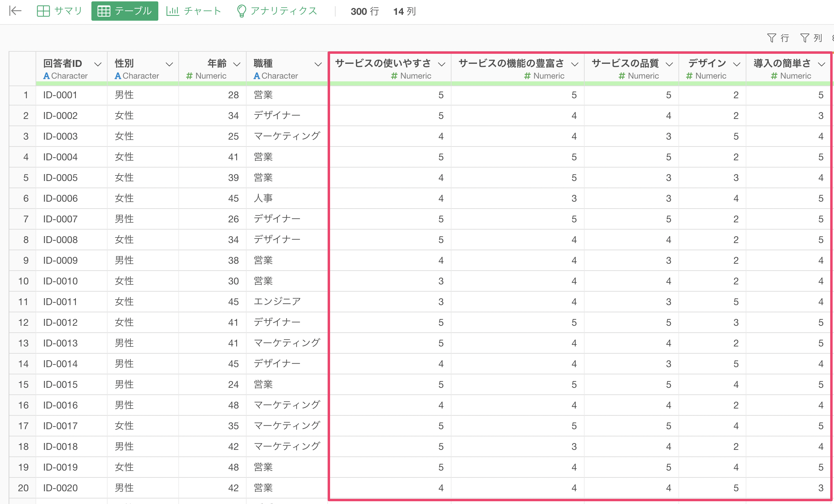
Task: Open the アナリティクス analytics tab
Action: (x=277, y=11)
